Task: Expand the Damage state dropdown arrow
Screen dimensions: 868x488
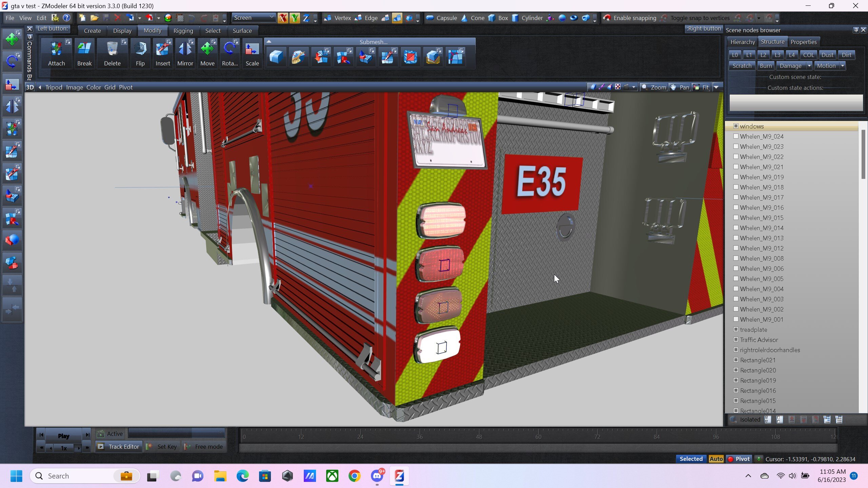Action: coord(809,66)
